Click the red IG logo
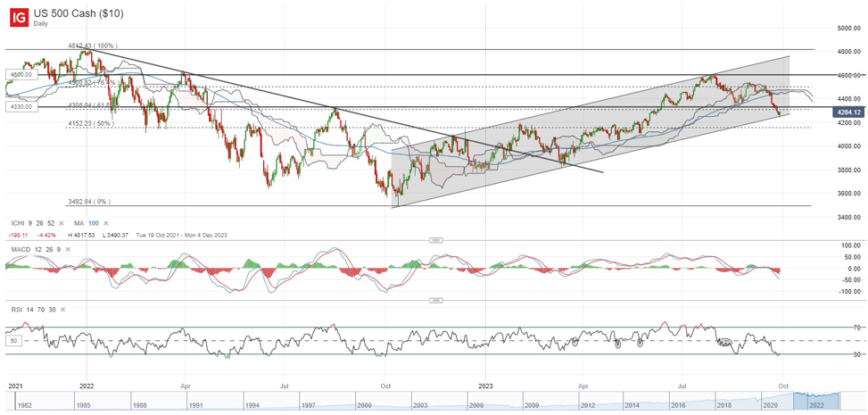868x415 pixels. click(18, 18)
